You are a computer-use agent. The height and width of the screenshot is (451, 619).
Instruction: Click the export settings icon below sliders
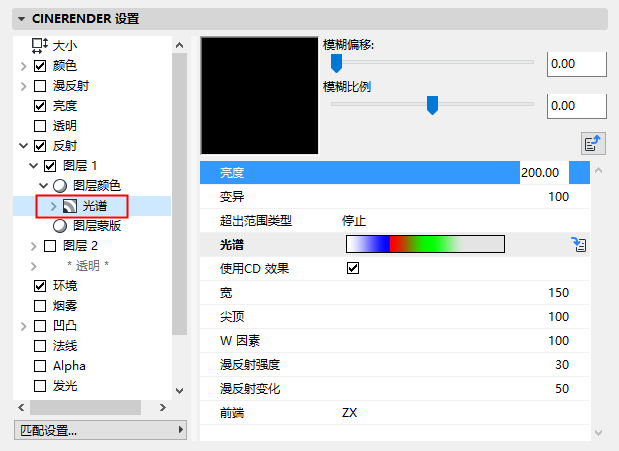tap(593, 143)
